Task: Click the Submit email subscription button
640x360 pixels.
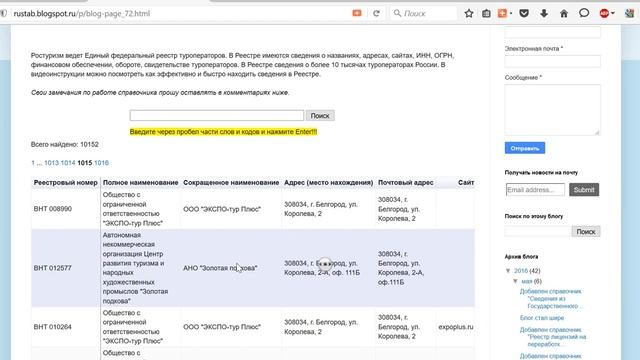Action: pos(584,190)
